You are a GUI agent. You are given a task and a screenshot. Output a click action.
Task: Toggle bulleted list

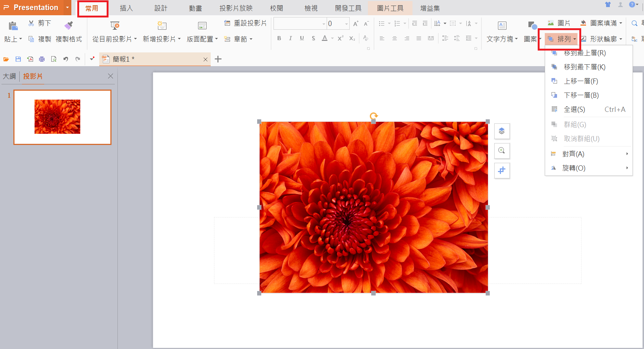[x=381, y=23]
